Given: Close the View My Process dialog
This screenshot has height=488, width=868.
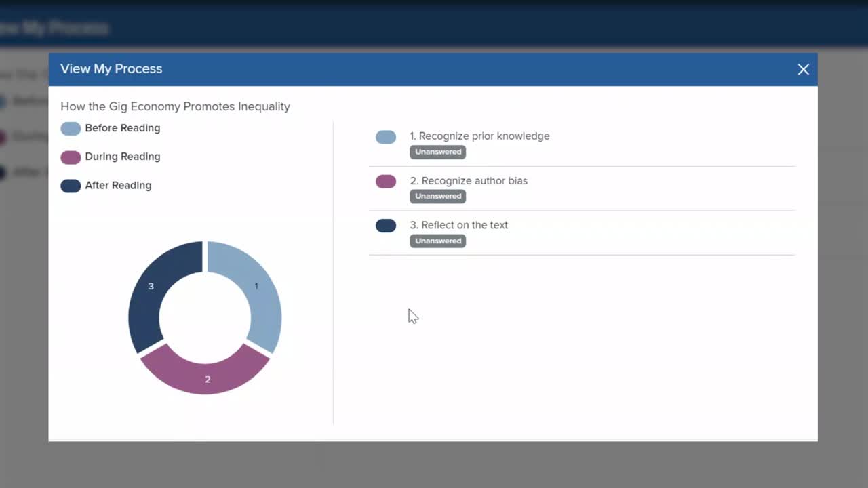Looking at the screenshot, I should pos(803,69).
